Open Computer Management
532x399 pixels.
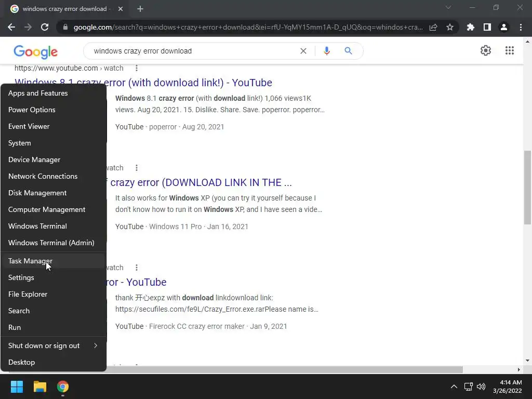(54, 210)
